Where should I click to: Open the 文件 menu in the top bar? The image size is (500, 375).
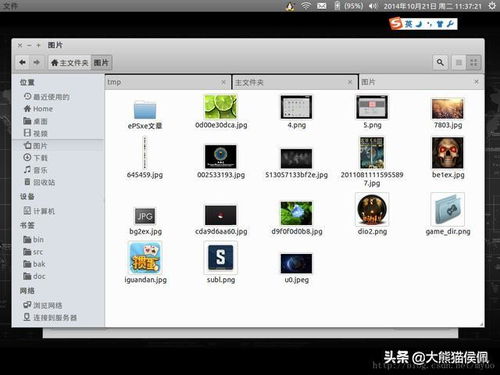pos(10,6)
